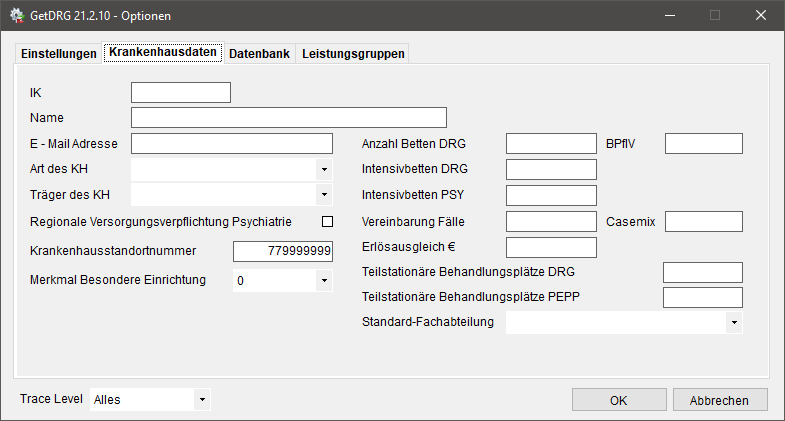Image resolution: width=785 pixels, height=421 pixels.
Task: Click the GetDRG app icon in title bar
Action: tap(17, 16)
